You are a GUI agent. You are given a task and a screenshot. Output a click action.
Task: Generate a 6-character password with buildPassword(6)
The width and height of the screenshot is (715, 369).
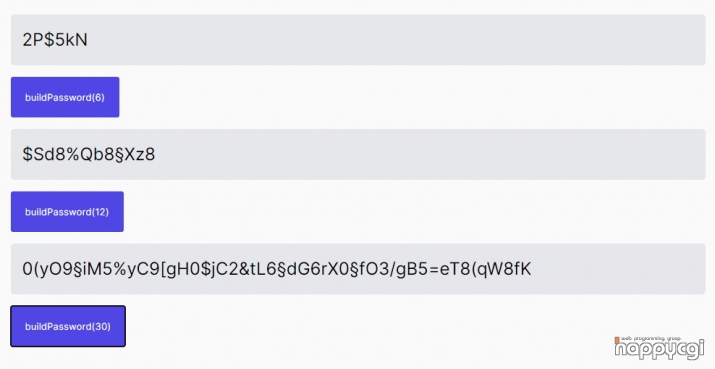tap(65, 97)
